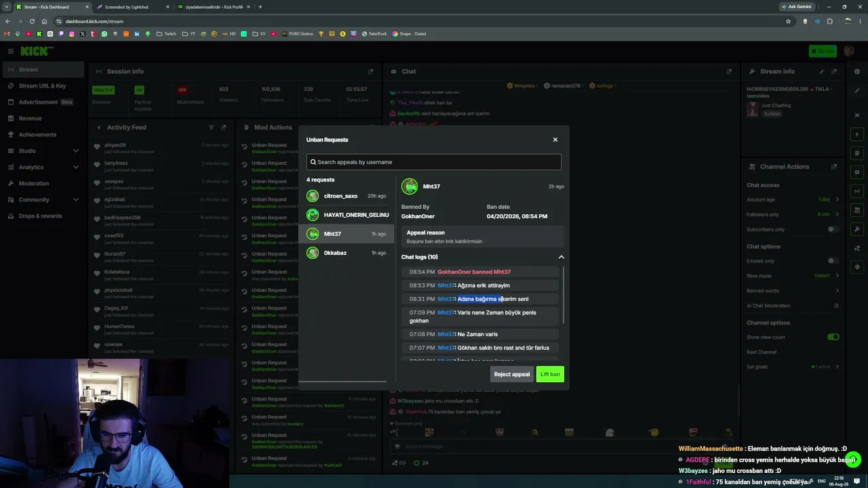868x488 pixels.
Task: Expand the Community chevron in the sidebar
Action: pos(75,200)
